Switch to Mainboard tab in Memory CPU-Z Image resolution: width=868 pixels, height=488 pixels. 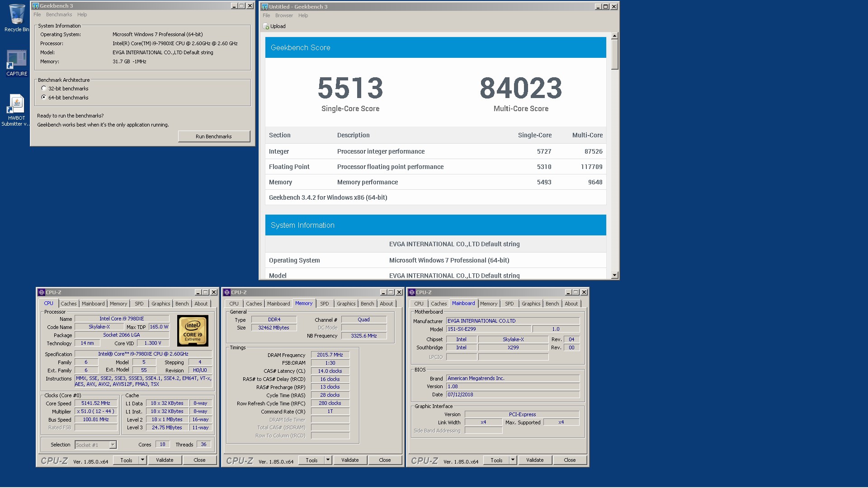click(x=278, y=304)
